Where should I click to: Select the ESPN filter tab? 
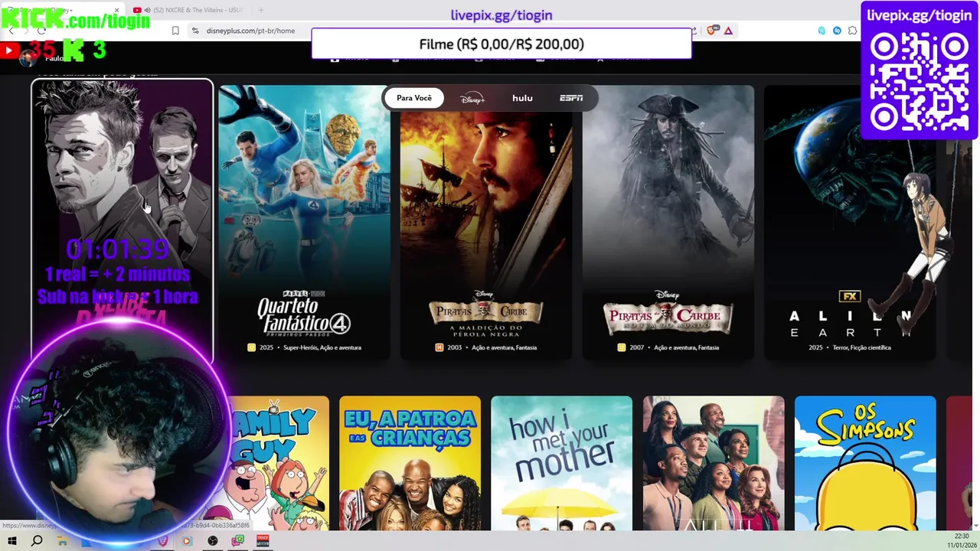tap(571, 98)
